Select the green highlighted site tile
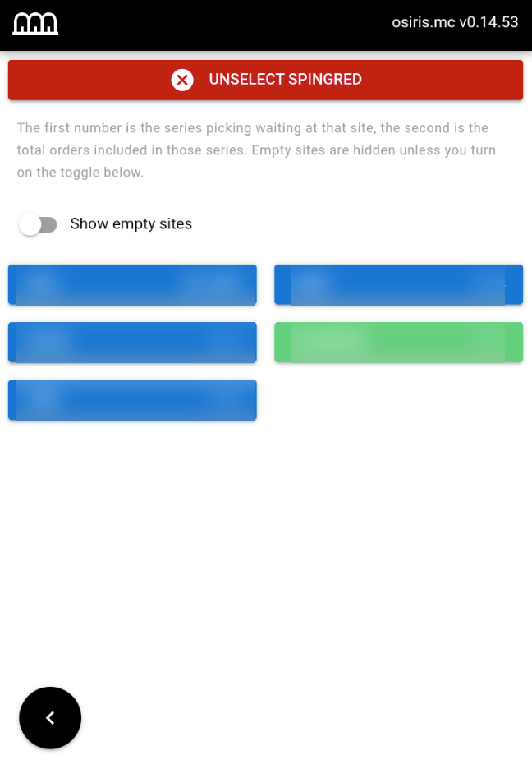The height and width of the screenshot is (769, 532). click(399, 343)
